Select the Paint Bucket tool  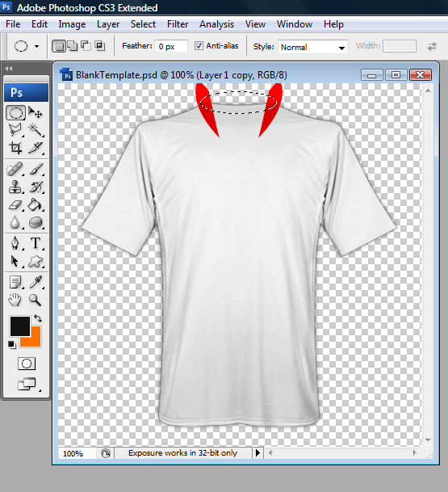[x=35, y=205]
